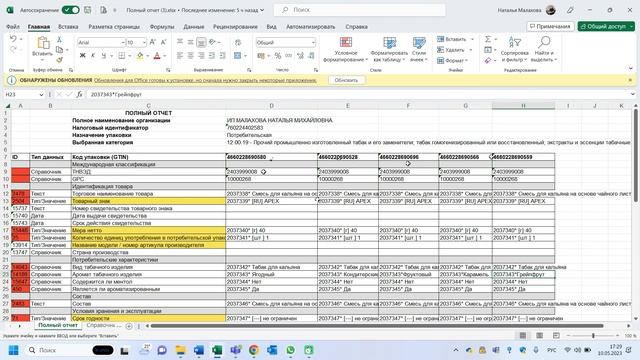Click the Wrap Text icon
This screenshot has width=640, height=360.
238,42
